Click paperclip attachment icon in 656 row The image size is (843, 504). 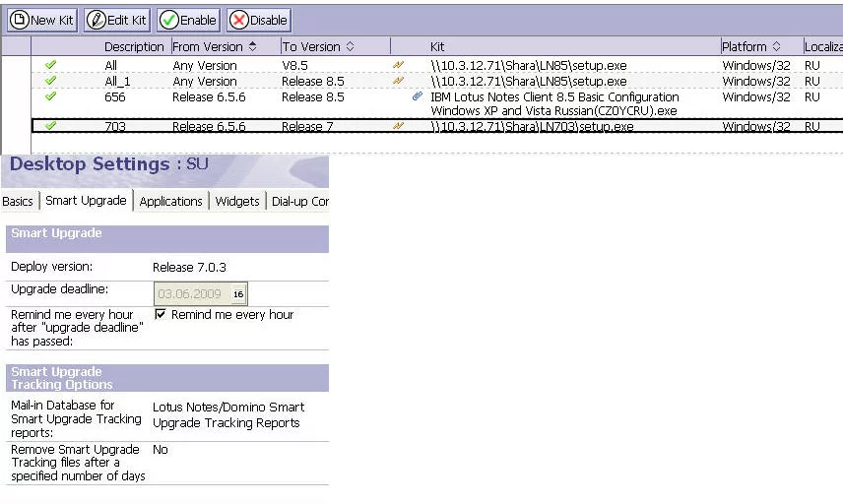[418, 96]
